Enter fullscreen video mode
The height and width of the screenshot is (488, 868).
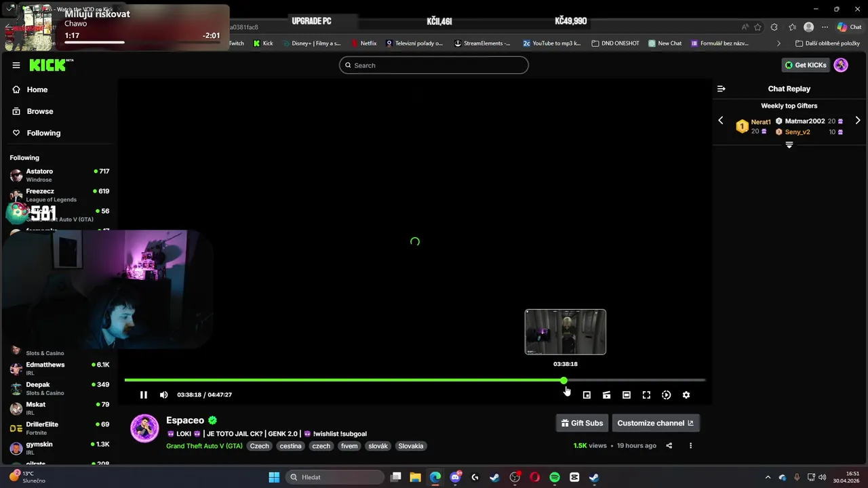(x=646, y=395)
